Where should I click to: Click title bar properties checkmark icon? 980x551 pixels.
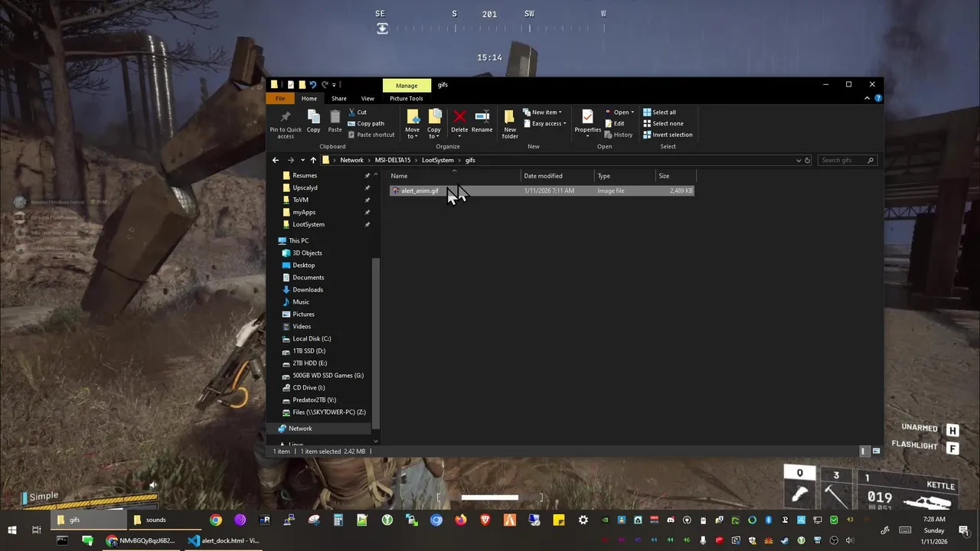[290, 84]
